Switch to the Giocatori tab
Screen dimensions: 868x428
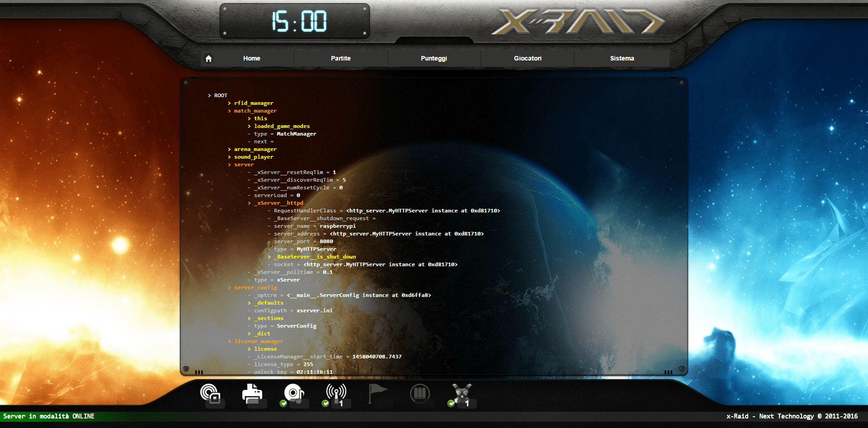click(x=528, y=58)
